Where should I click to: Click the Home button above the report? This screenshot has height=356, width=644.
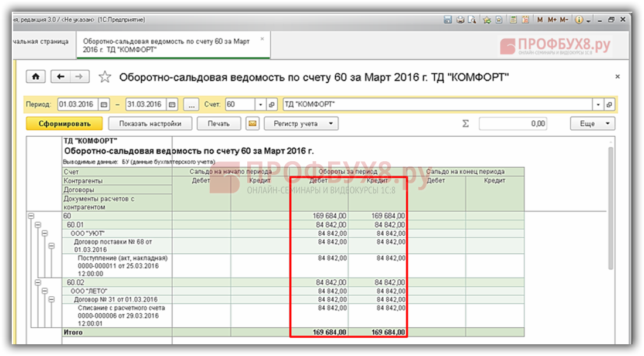pyautogui.click(x=36, y=77)
